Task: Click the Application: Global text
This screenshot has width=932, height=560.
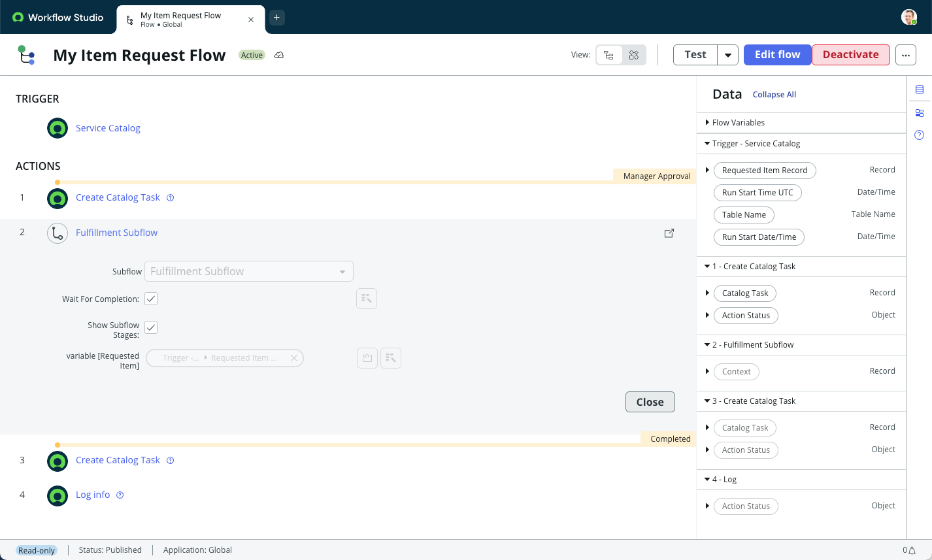Action: (197, 550)
